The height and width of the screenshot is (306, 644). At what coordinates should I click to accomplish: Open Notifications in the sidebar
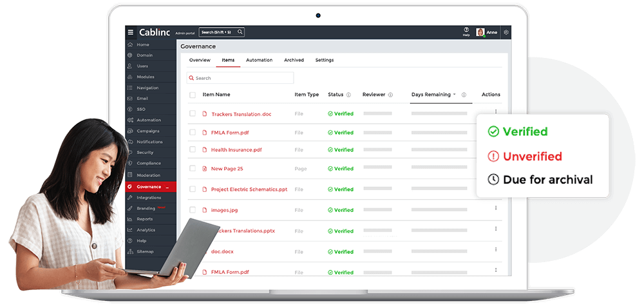(x=151, y=142)
